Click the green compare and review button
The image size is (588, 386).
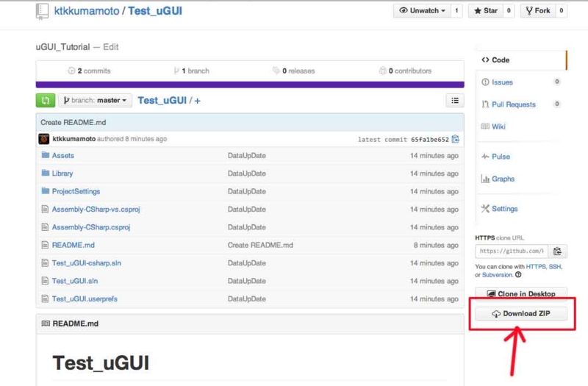click(x=46, y=101)
